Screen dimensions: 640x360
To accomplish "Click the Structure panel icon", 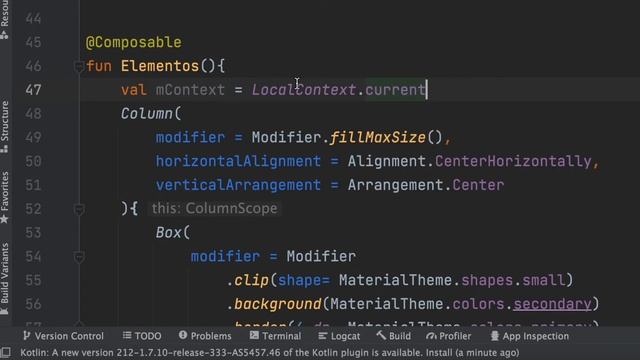I will 4,149.
